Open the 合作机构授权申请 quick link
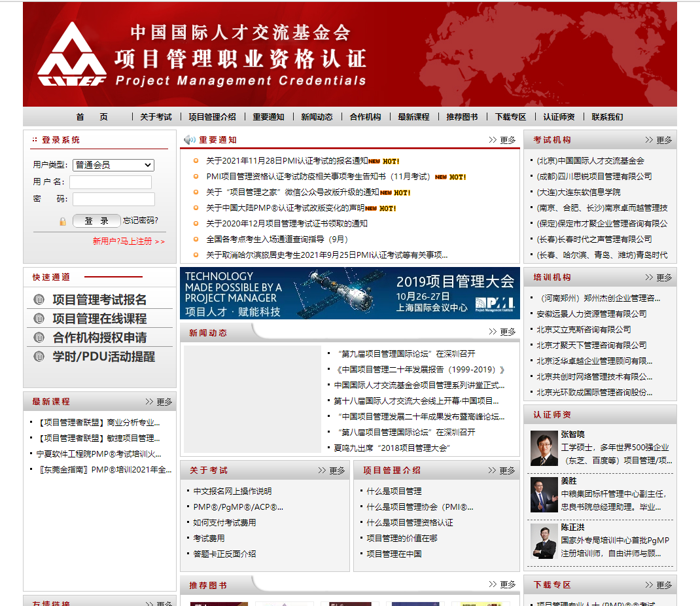Viewport: 700px width, 606px height. tap(99, 338)
